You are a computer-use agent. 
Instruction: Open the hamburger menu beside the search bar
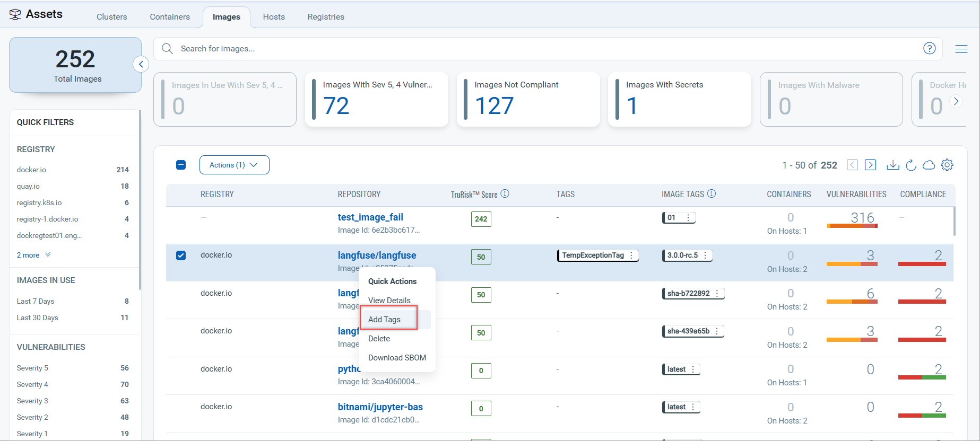click(x=961, y=49)
